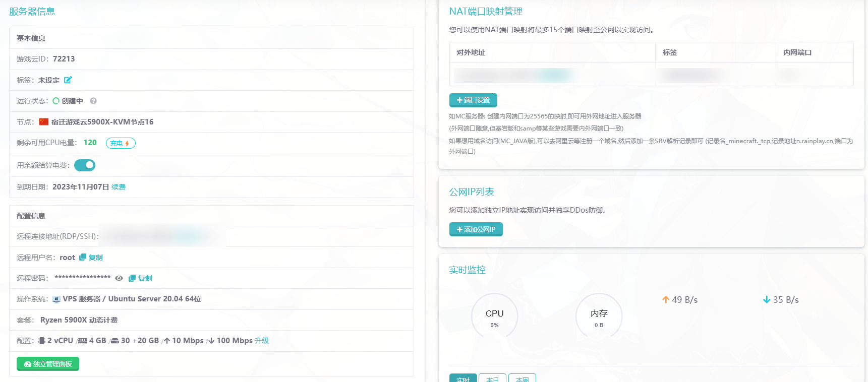Click the 续费 renew link

coord(119,187)
